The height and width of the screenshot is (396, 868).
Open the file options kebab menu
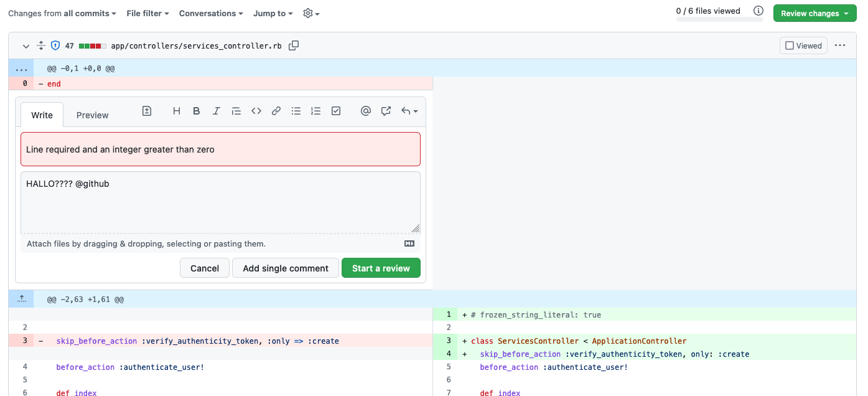[x=840, y=45]
